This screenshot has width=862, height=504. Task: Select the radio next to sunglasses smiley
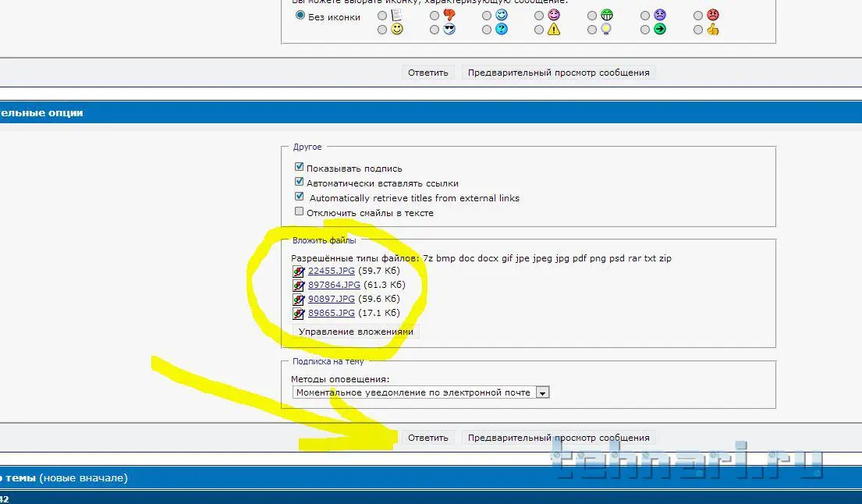pos(435,30)
